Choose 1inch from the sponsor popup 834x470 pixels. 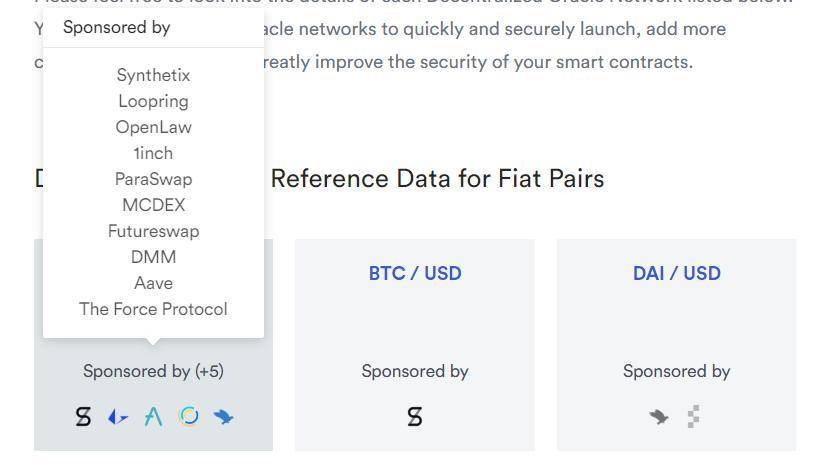coord(153,153)
